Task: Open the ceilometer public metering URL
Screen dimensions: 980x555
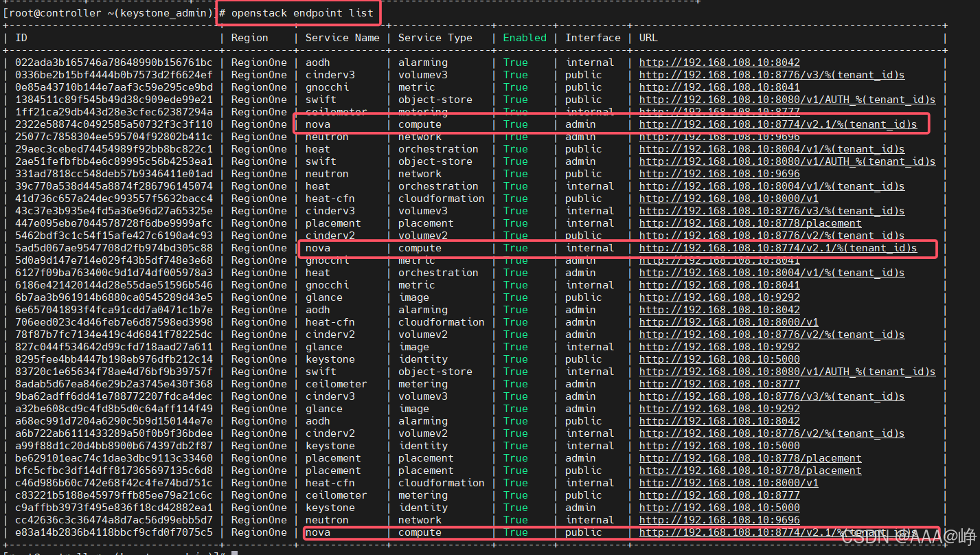Action: click(720, 495)
